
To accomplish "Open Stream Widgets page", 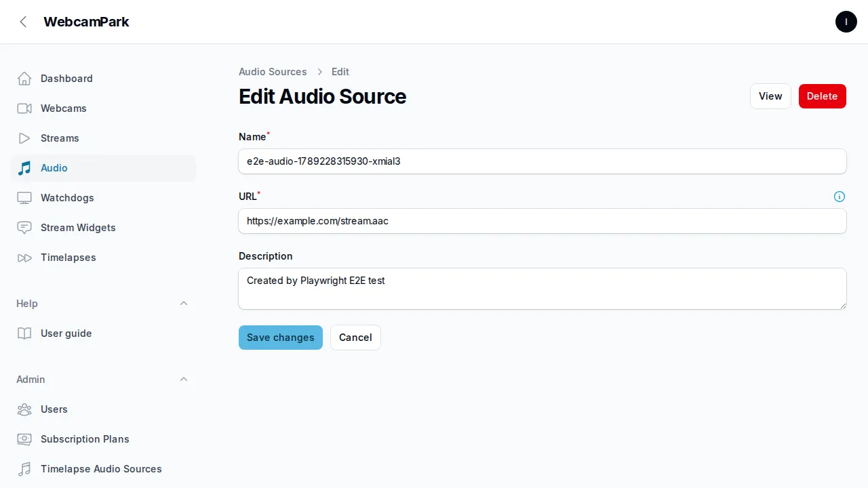I will point(103,228).
